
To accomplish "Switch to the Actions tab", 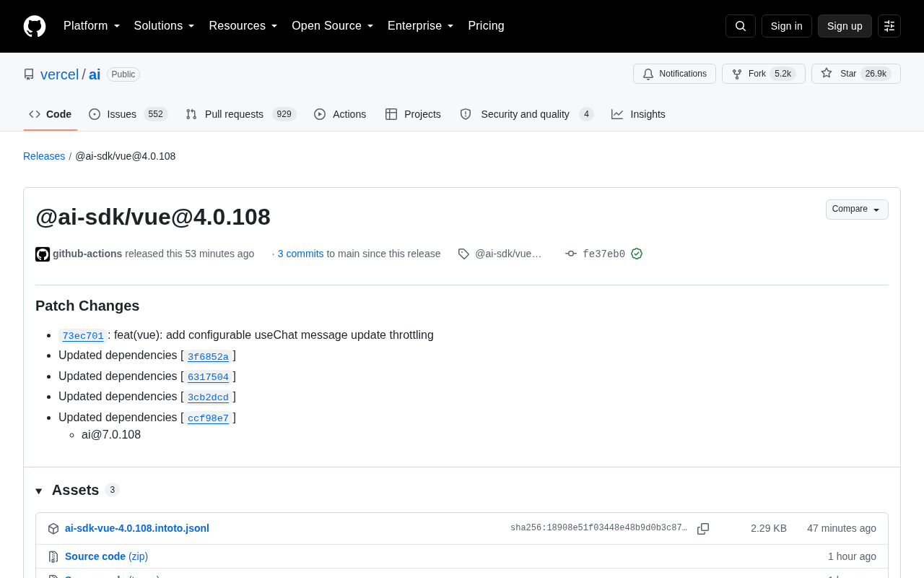I will (340, 114).
